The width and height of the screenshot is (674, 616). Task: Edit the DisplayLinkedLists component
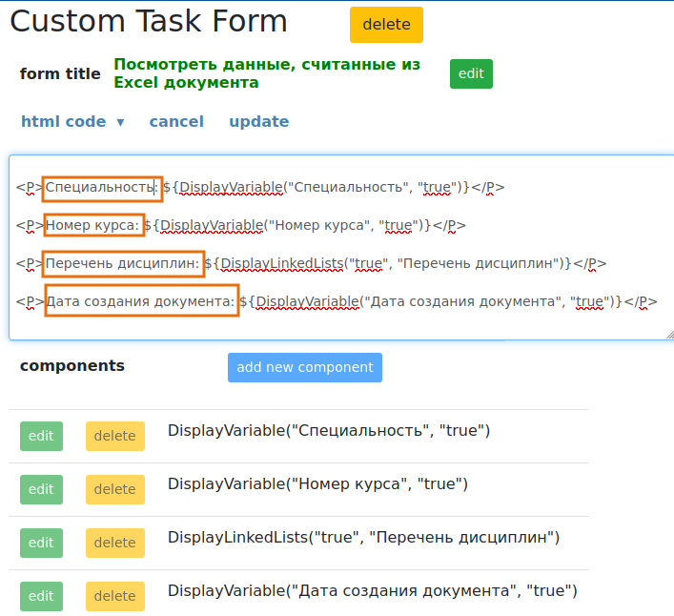(41, 543)
